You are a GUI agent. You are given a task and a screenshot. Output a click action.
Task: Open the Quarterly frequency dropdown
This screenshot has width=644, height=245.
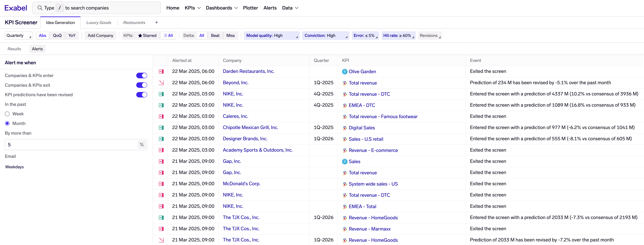pos(19,35)
